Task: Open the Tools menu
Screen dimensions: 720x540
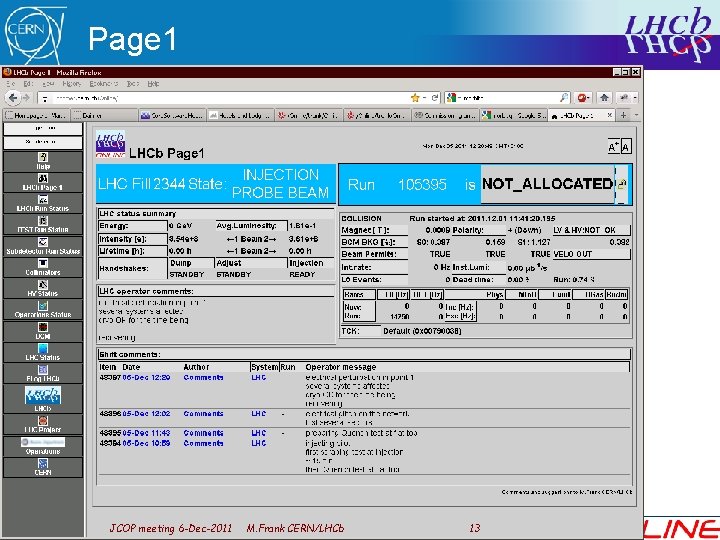Action: [133, 84]
